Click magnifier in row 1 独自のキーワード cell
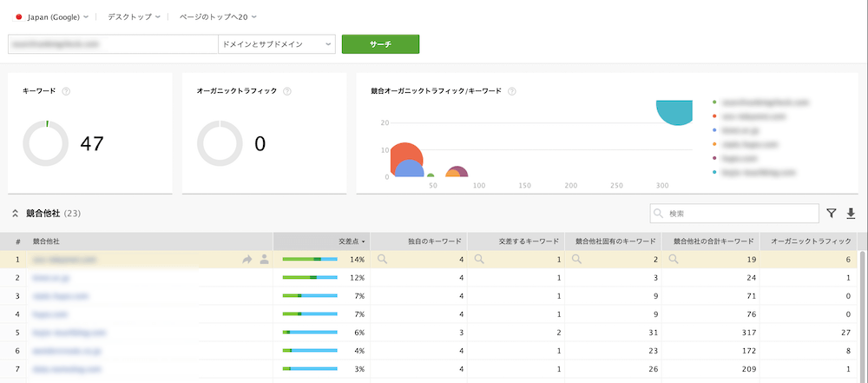 [x=382, y=259]
